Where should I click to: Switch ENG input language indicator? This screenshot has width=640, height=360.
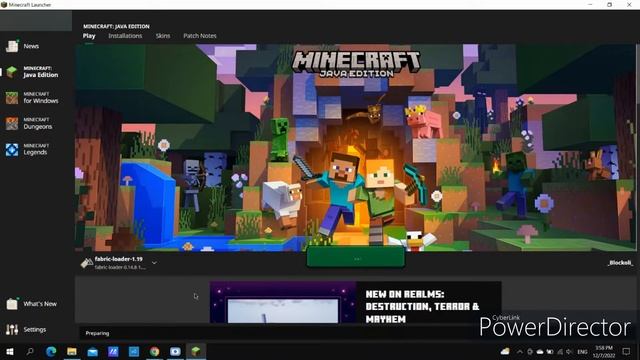tap(582, 351)
